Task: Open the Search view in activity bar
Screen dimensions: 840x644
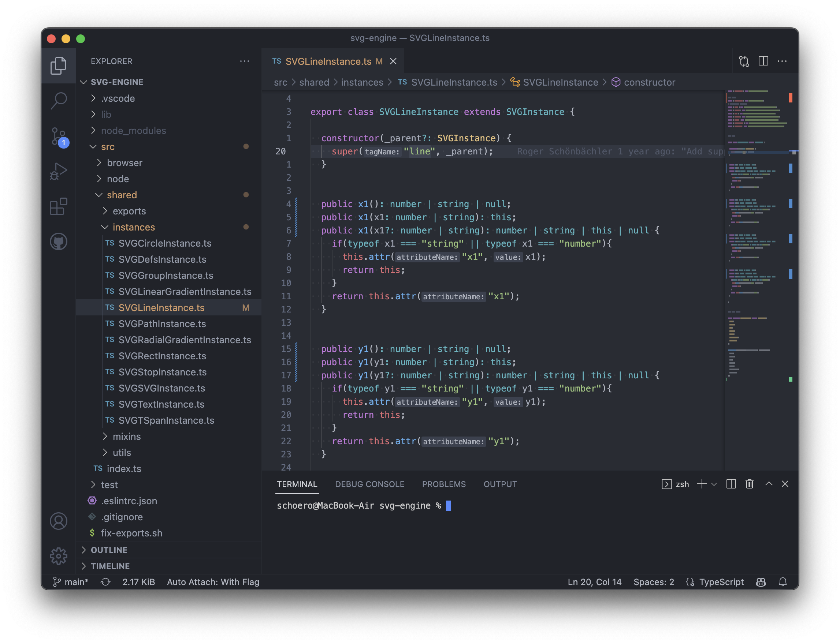Action: (x=58, y=101)
